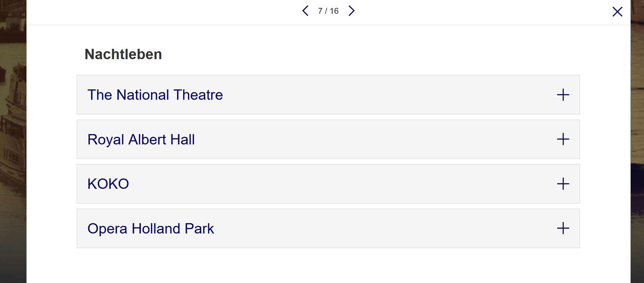Open the Opera Holland Park title
Screen dimensions: 644x283
[150, 229]
